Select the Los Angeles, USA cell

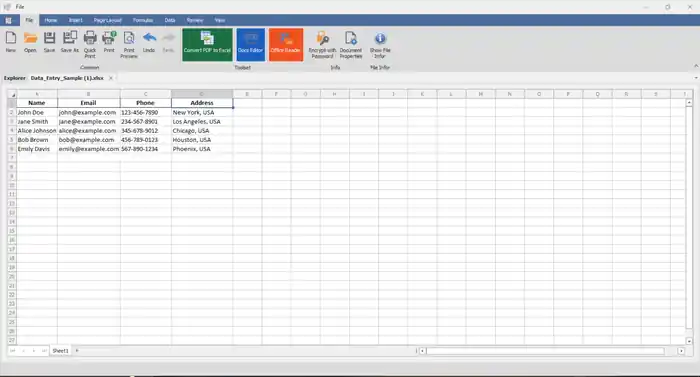202,121
